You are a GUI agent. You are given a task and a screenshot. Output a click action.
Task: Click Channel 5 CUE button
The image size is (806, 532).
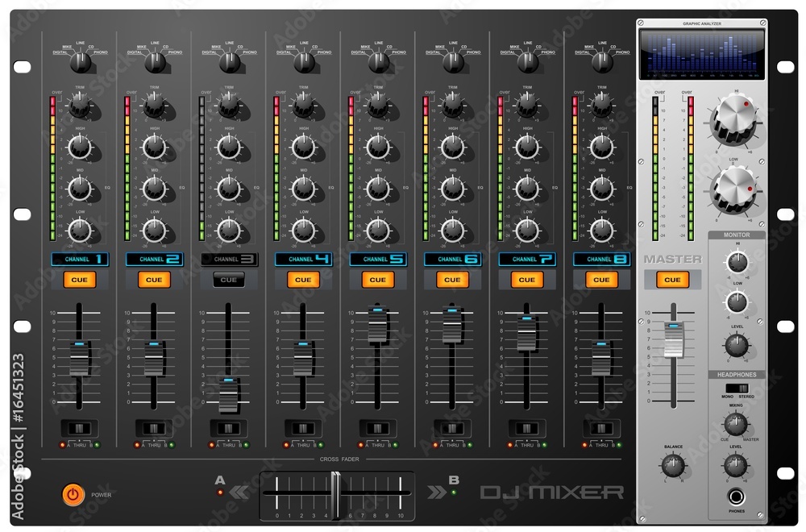(377, 280)
